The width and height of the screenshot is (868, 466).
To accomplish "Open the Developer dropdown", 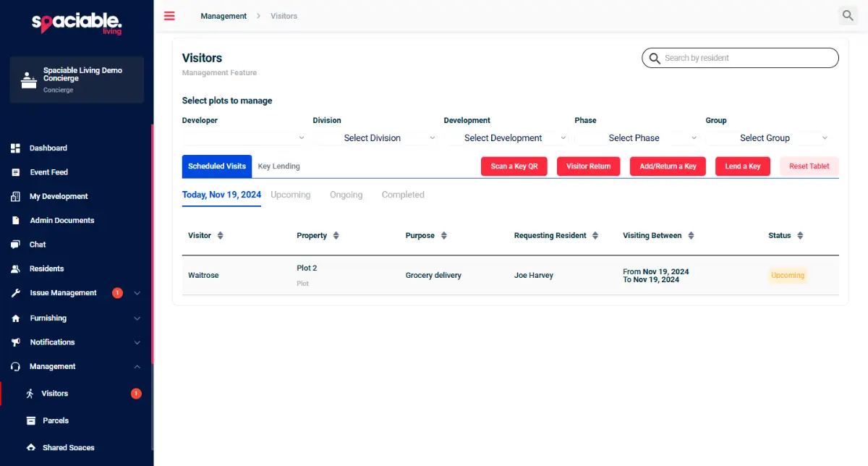I will tap(244, 138).
